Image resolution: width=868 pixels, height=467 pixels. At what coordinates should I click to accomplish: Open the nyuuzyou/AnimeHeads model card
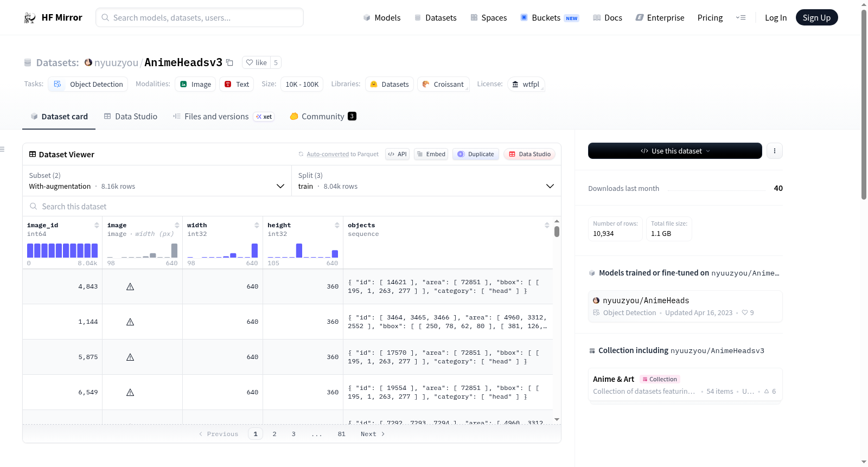tap(685, 306)
